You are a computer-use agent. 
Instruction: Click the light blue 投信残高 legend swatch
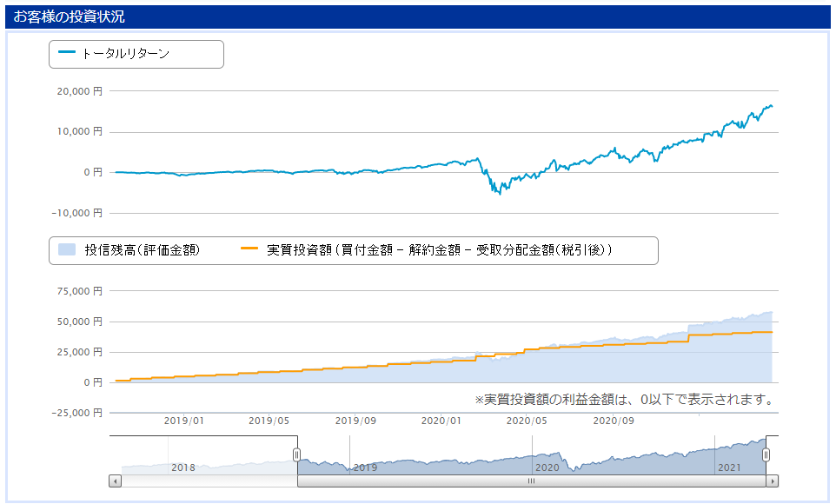[67, 249]
